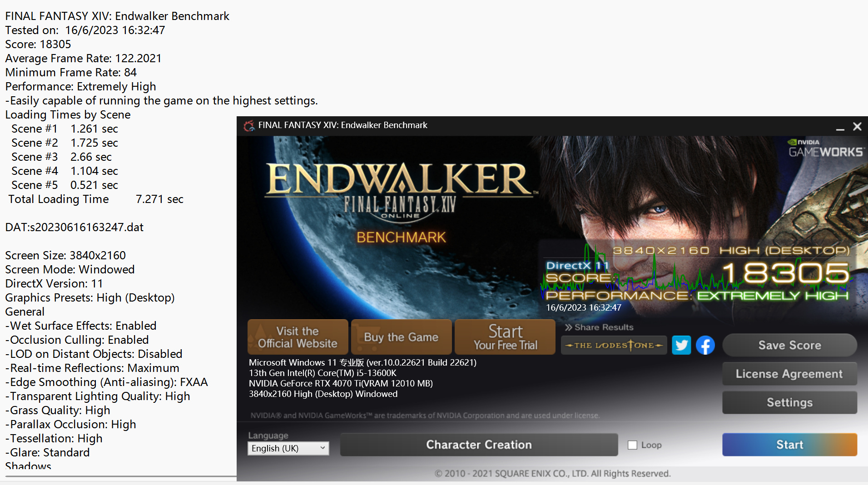Open the Language dropdown
The height and width of the screenshot is (485, 868).
pos(288,448)
